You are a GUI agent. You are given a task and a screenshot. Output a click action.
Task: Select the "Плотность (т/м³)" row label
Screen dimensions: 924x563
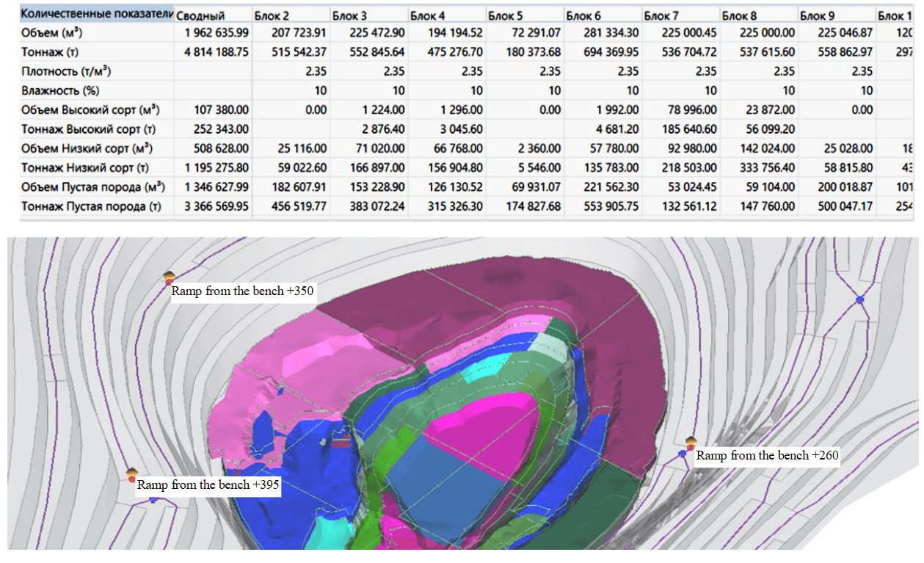point(67,71)
